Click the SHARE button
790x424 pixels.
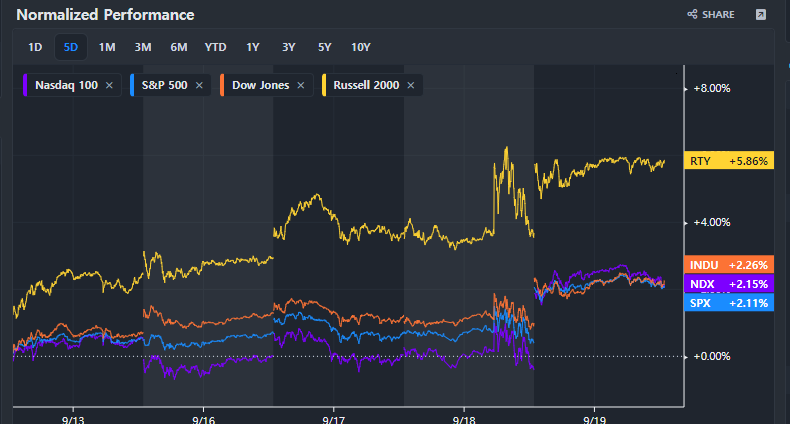[711, 15]
